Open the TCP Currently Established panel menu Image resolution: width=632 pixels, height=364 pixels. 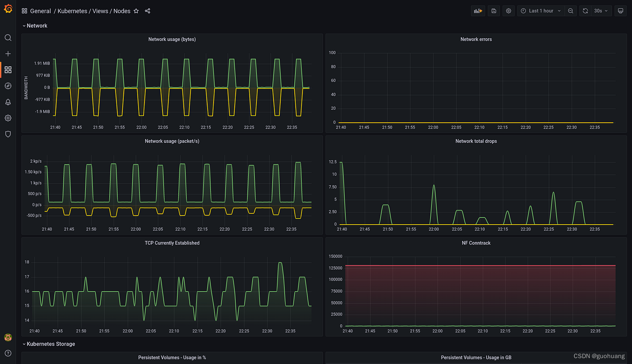[x=172, y=243]
